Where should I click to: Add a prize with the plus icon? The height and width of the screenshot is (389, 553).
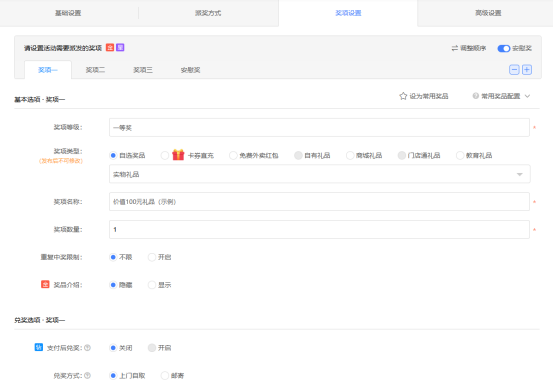tap(527, 70)
